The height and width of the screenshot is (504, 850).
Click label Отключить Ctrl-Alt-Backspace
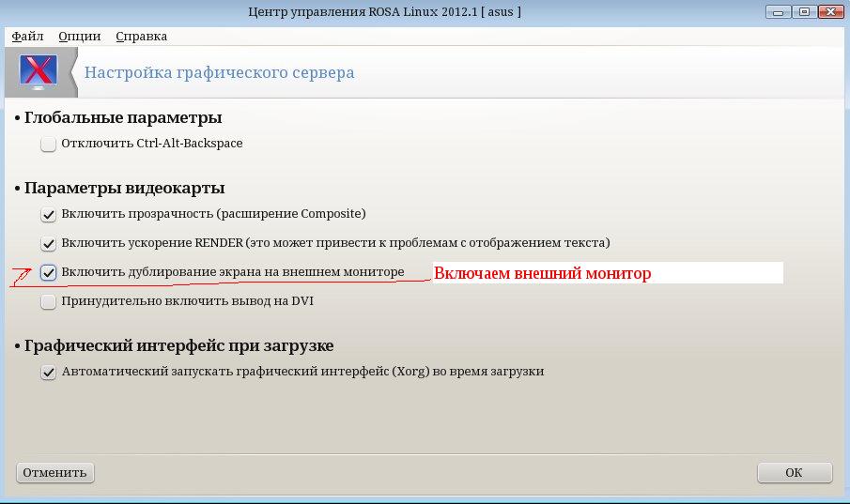[x=152, y=144]
